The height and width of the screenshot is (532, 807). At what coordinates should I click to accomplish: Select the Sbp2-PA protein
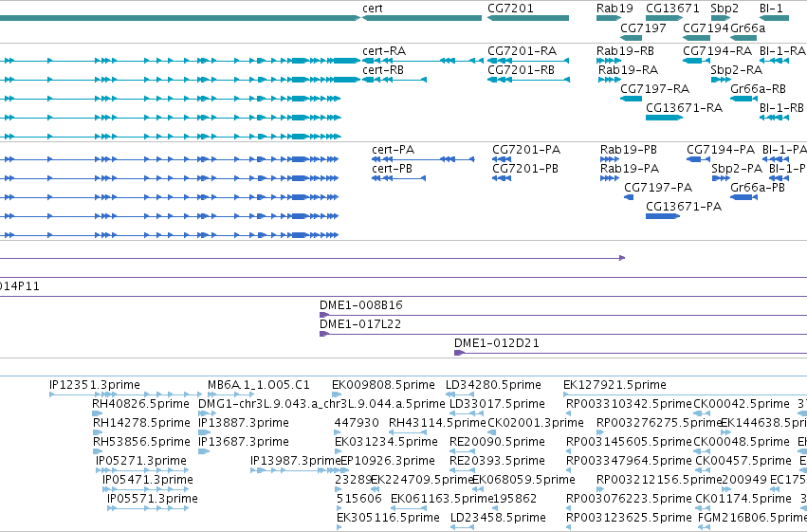click(x=721, y=178)
